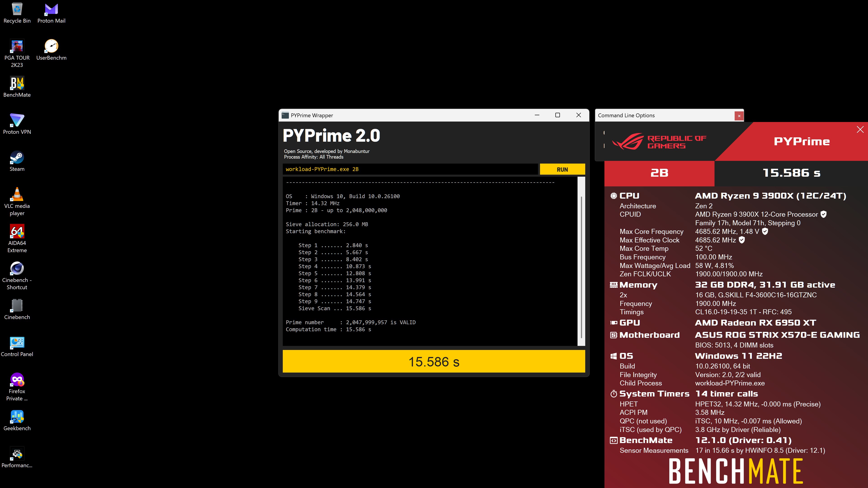The height and width of the screenshot is (488, 868).
Task: Click the BenchMate version section icon
Action: (614, 440)
